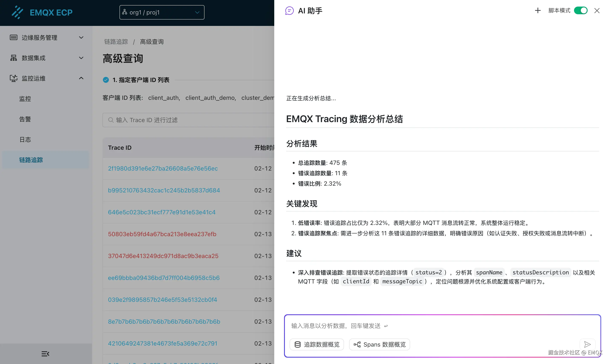Open the 告警 sidebar menu item

click(x=25, y=119)
